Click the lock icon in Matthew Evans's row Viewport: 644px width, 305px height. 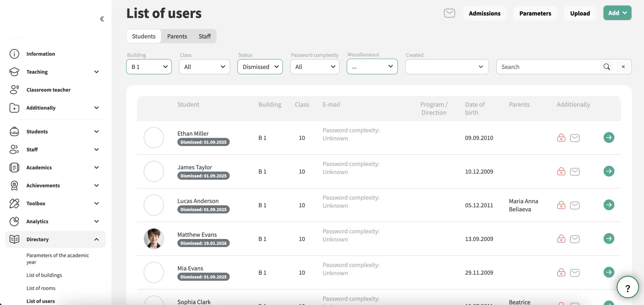coord(561,239)
